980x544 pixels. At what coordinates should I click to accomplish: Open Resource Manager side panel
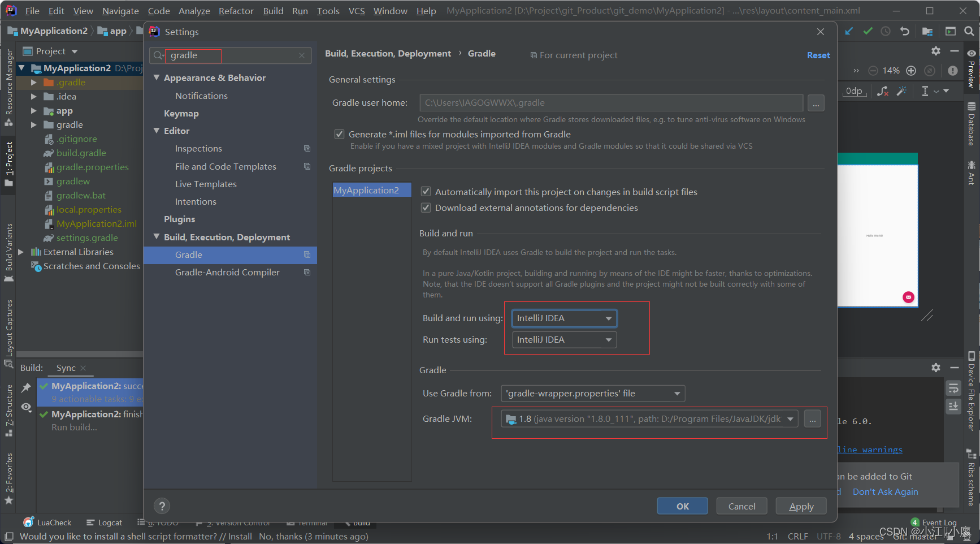point(8,88)
